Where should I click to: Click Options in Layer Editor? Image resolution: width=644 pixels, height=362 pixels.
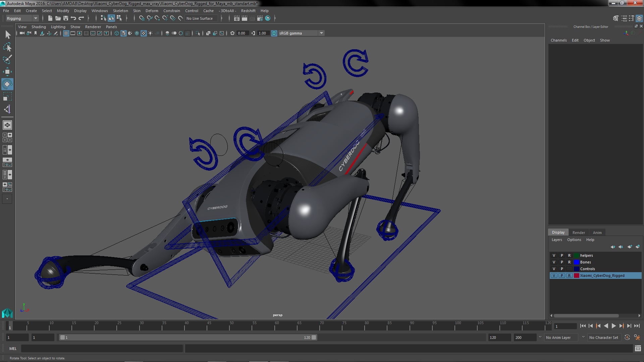click(x=574, y=240)
